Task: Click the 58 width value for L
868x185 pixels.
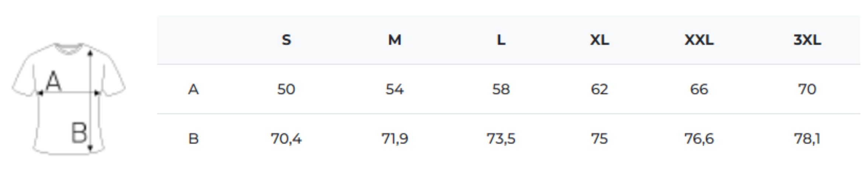Action: click(x=501, y=89)
